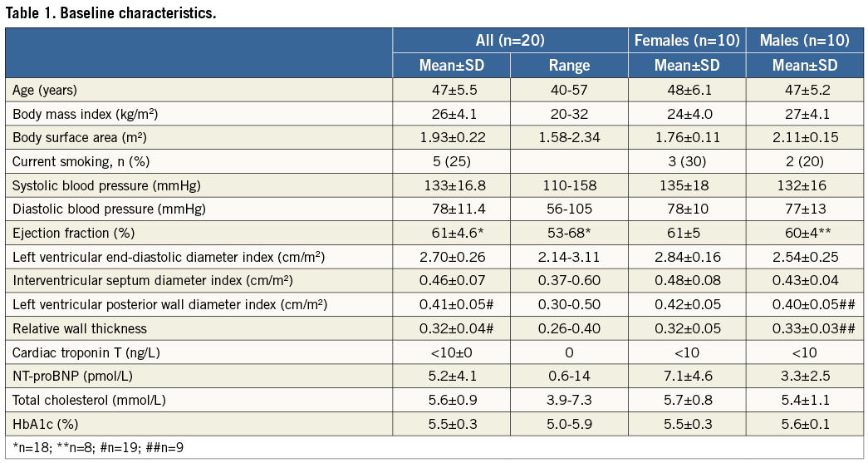Select the 'Males (n=10)' column header
The image size is (868, 463).
(x=805, y=41)
